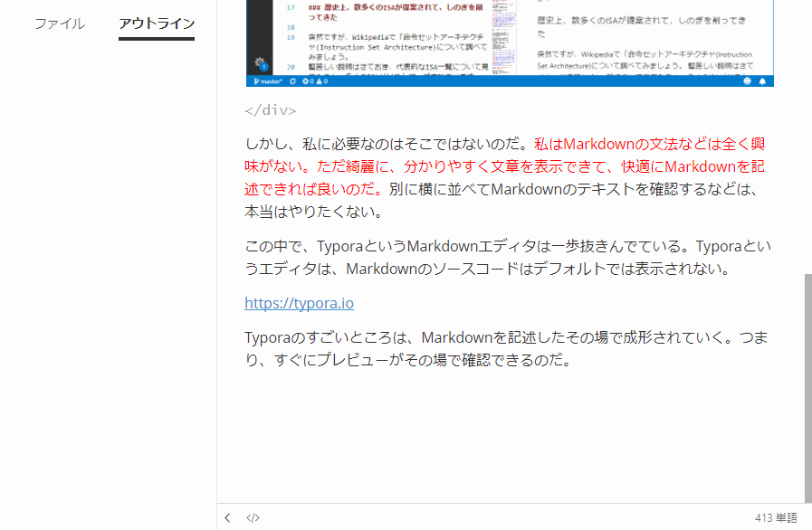Open the https://typora.io link
Viewport: 812px width, 530px height.
pos(299,303)
